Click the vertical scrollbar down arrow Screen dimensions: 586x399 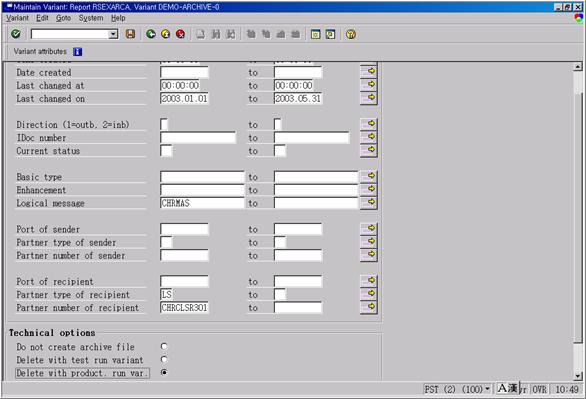pos(578,375)
